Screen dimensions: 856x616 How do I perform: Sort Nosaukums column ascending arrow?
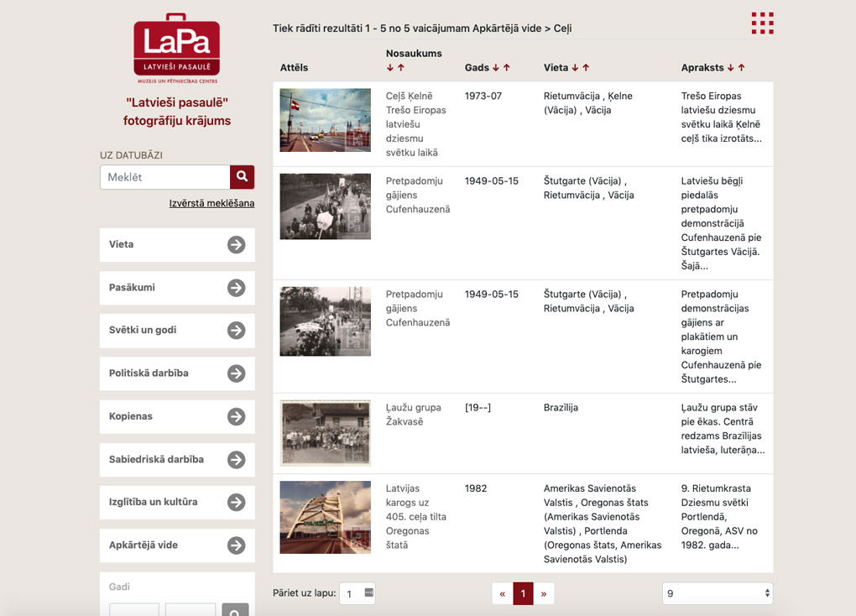(401, 68)
